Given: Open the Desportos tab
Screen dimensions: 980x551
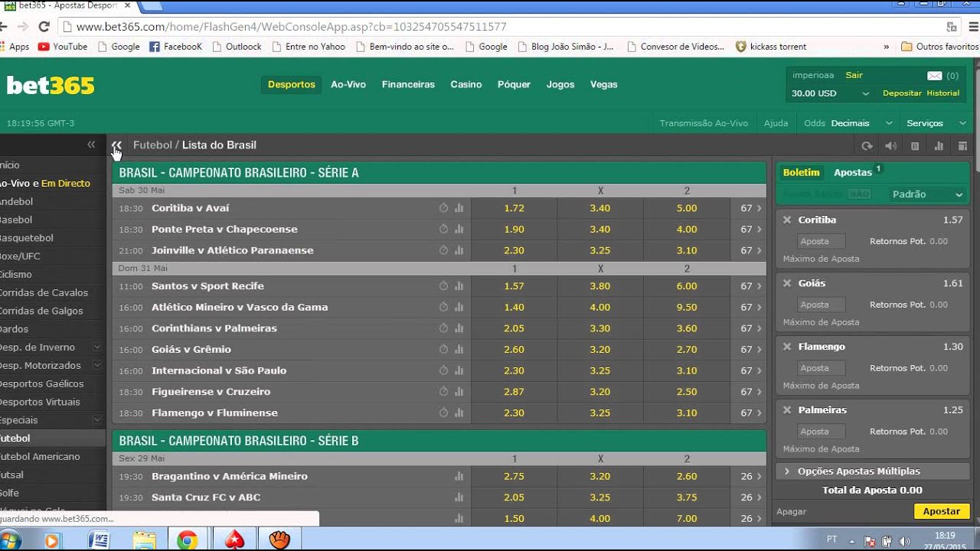Looking at the screenshot, I should tap(292, 85).
